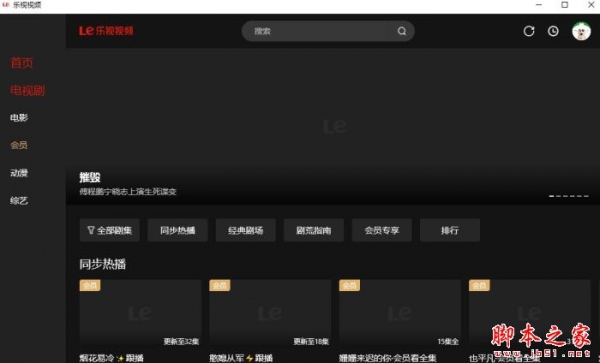
Task: Click lightning icon next to 憨媳从军
Action: [x=249, y=358]
